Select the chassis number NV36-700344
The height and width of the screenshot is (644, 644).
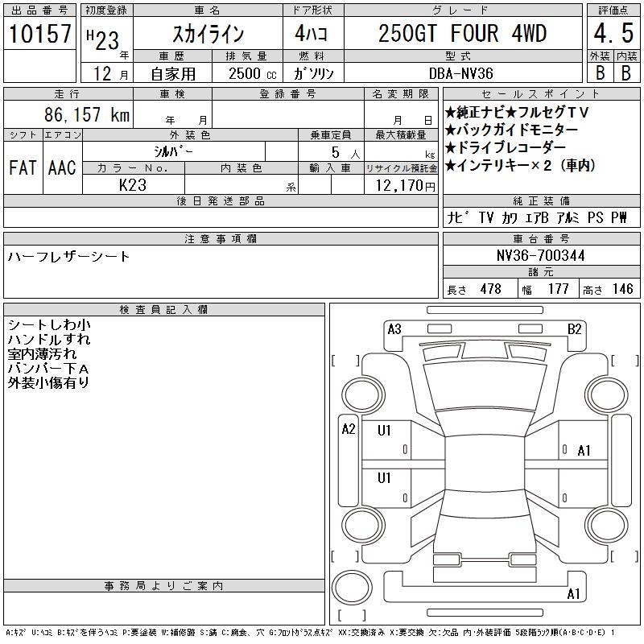pos(540,255)
